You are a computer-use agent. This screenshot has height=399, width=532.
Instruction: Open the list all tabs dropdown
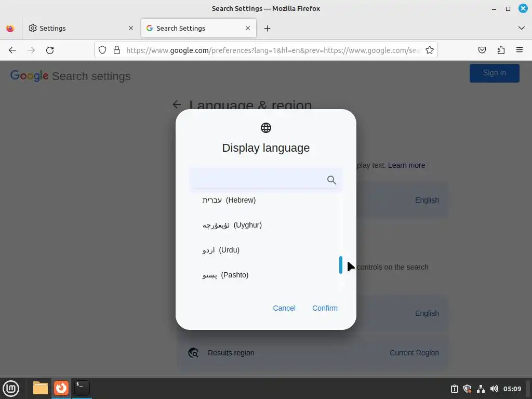pyautogui.click(x=522, y=28)
